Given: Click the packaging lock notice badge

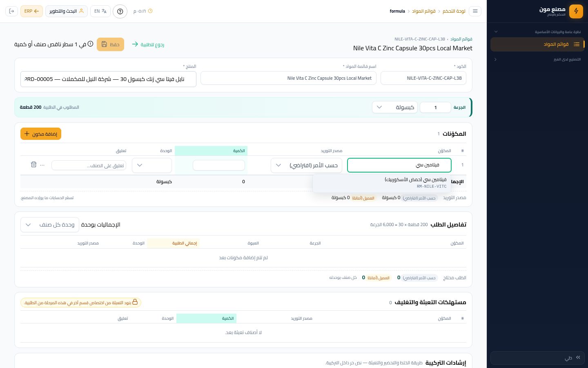Looking at the screenshot, I should [81, 303].
